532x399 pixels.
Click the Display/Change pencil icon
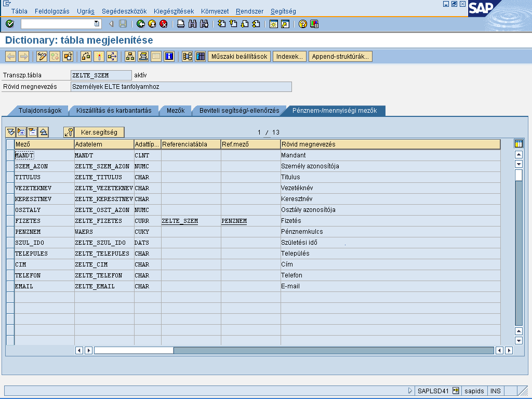[x=42, y=56]
